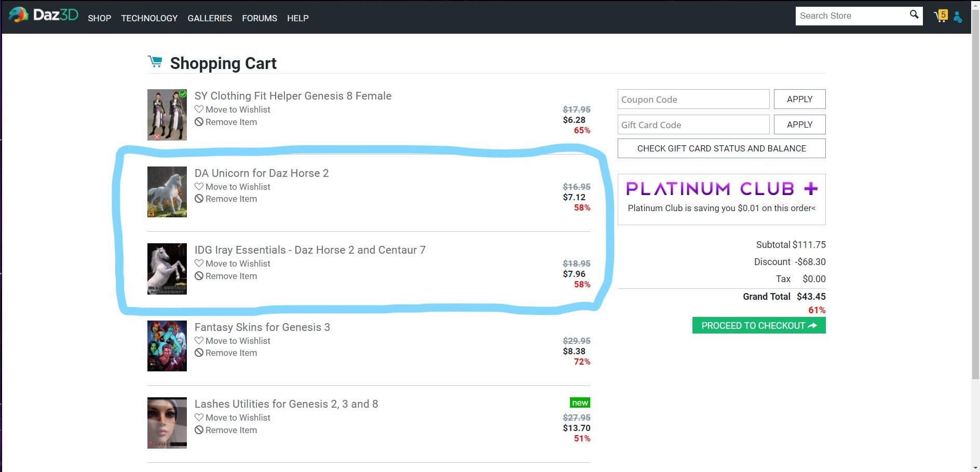Open the GALLERIES menu
The height and width of the screenshot is (472, 980).
coord(210,18)
